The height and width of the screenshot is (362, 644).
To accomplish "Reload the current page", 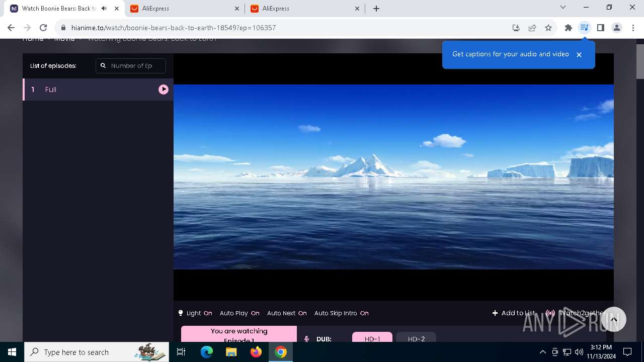I will [x=43, y=28].
